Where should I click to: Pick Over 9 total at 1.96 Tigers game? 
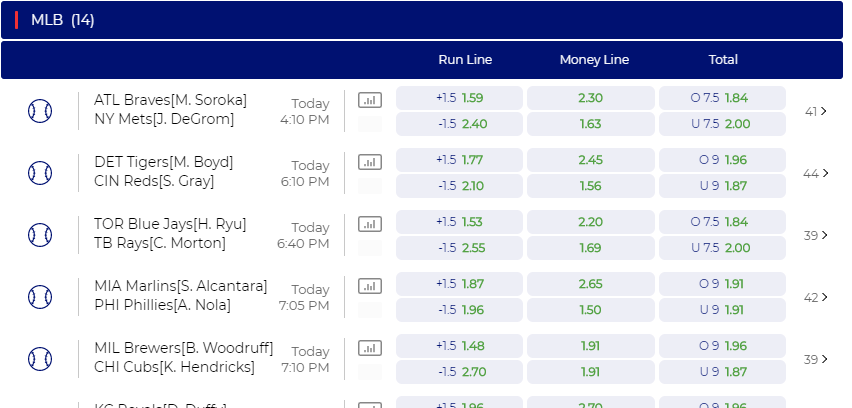click(x=722, y=160)
